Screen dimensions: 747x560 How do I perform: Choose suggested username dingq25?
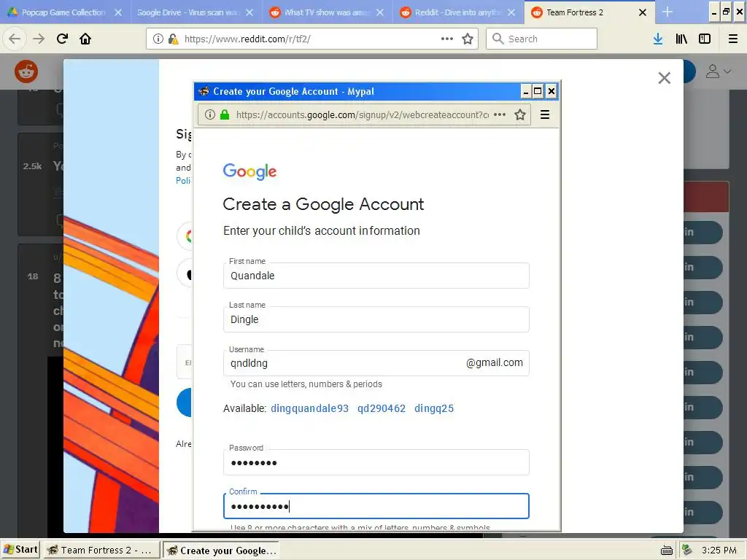click(x=434, y=408)
